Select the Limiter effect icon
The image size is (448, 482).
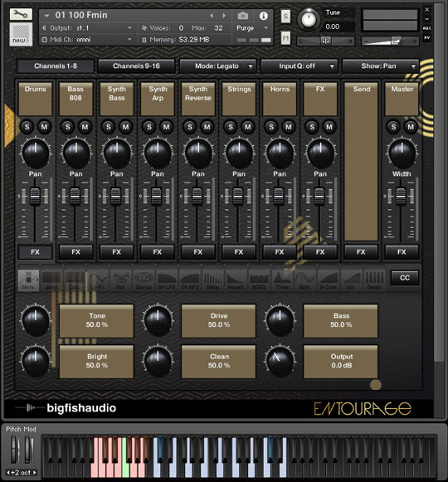coord(351,280)
